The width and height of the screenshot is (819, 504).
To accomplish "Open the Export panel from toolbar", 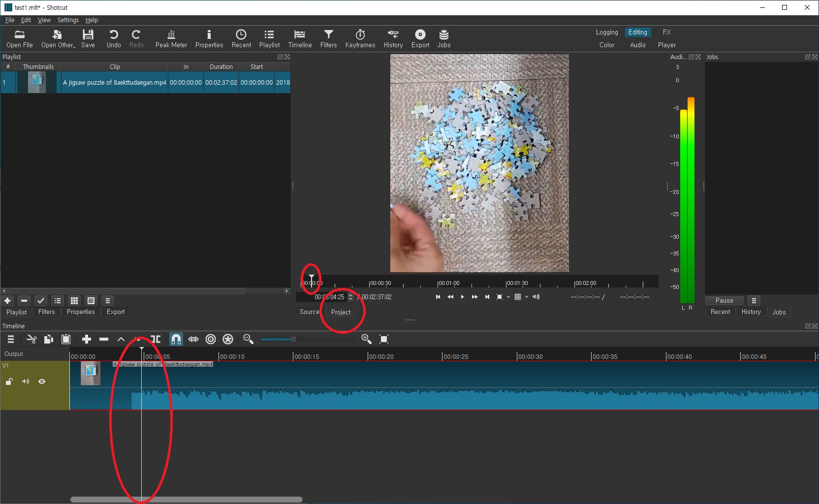I will [420, 39].
